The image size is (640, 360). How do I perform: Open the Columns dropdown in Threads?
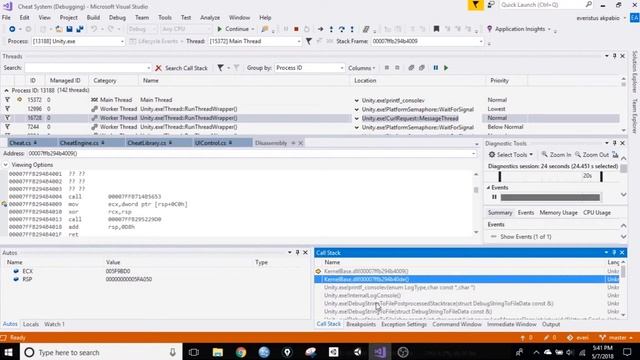pyautogui.click(x=362, y=68)
